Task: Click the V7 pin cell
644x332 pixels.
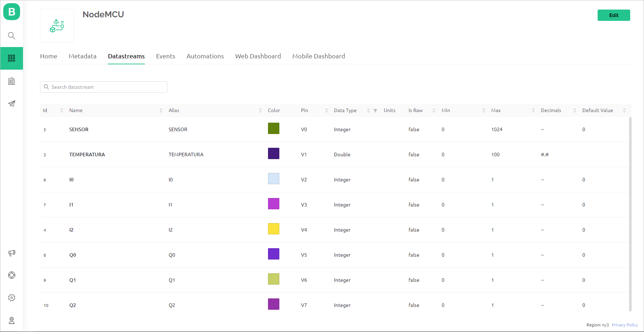Action: 304,305
